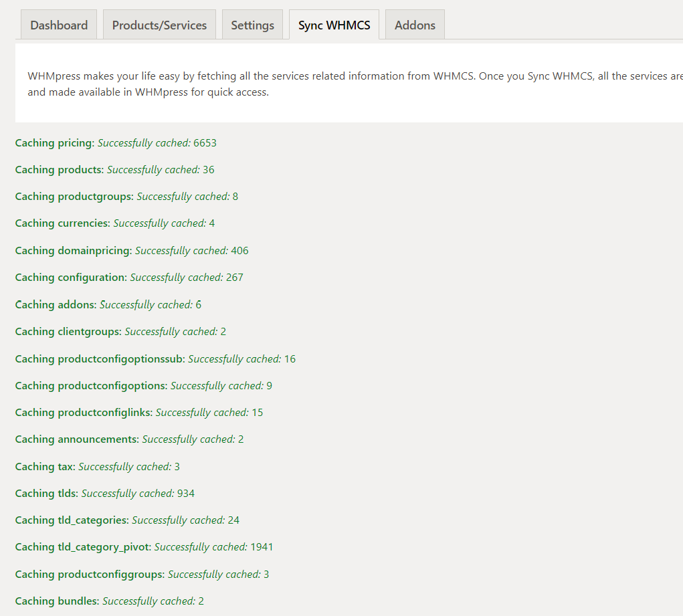
Task: Click 'Caching addons' result line
Action: (108, 305)
